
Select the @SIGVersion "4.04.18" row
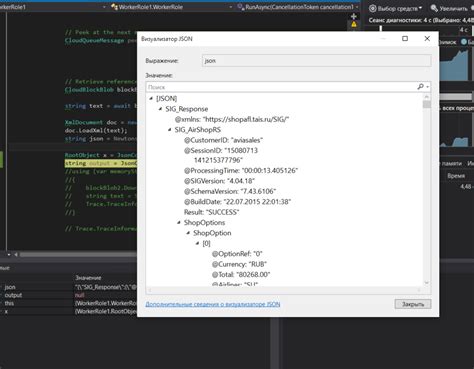click(x=219, y=181)
